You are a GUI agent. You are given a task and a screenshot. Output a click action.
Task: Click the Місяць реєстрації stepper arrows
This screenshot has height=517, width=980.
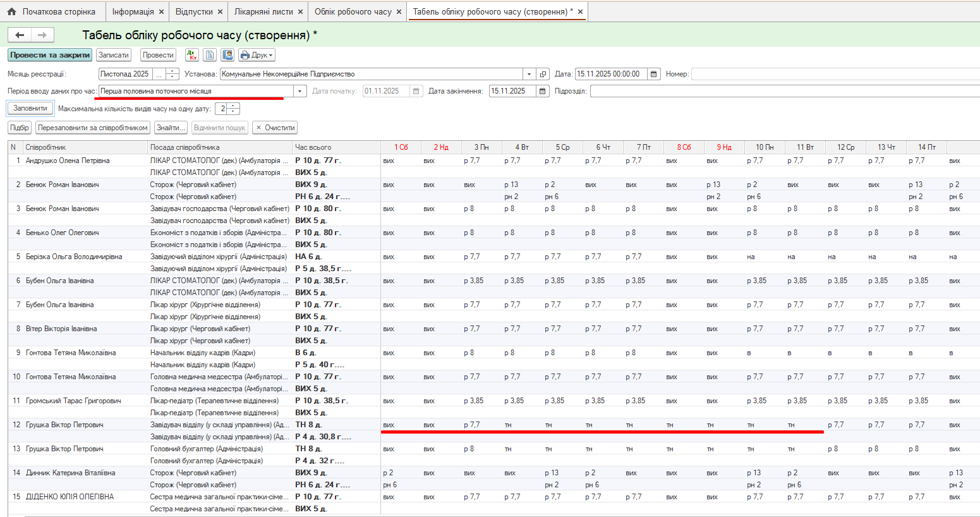click(172, 74)
